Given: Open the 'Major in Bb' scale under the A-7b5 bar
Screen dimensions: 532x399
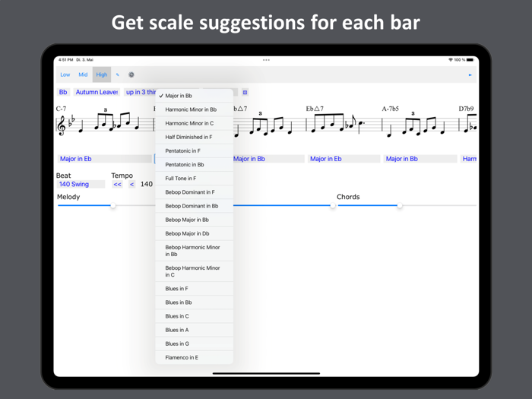Looking at the screenshot, I should point(420,159).
